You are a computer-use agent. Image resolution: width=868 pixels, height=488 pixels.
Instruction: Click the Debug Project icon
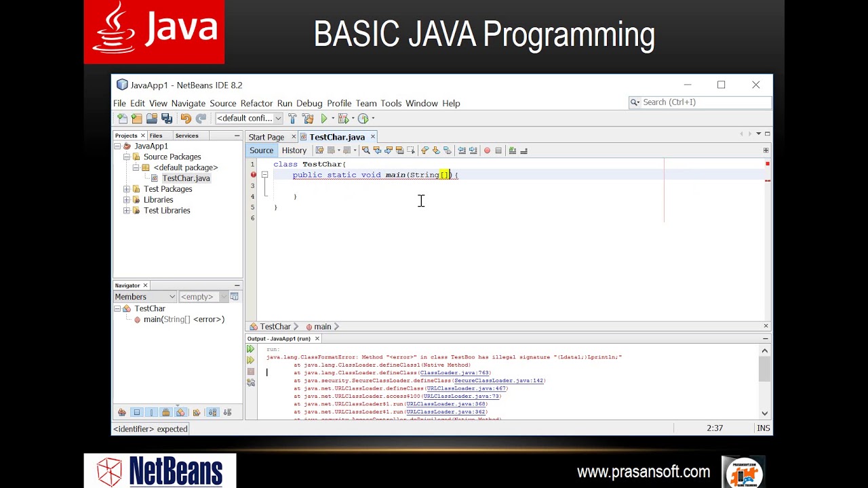tap(343, 119)
